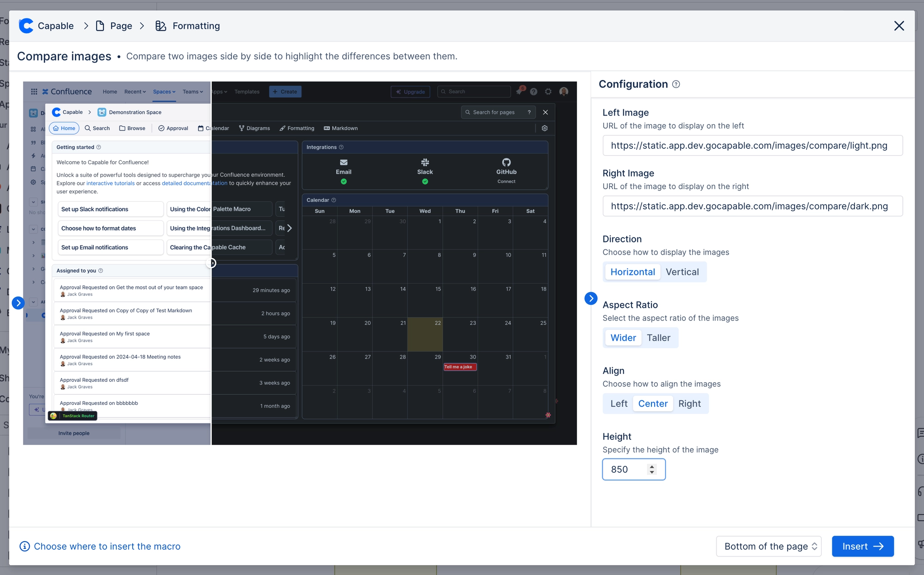Click the Left Image URL field

(751, 145)
